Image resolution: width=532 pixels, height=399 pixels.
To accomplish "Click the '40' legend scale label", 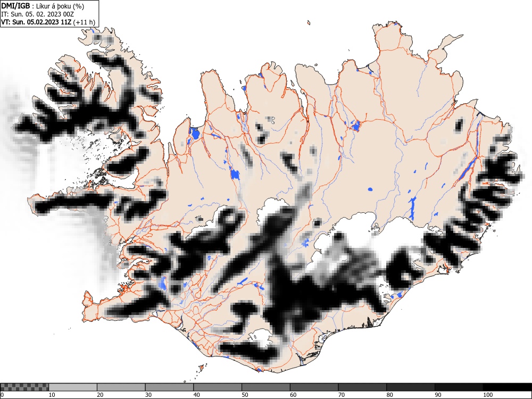I will tap(196, 395).
